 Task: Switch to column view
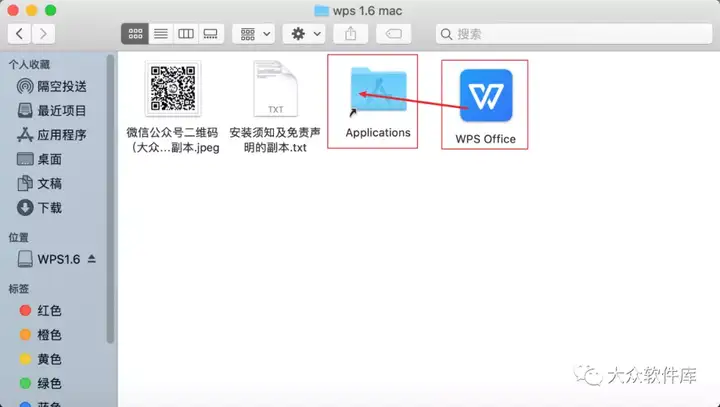click(x=186, y=34)
